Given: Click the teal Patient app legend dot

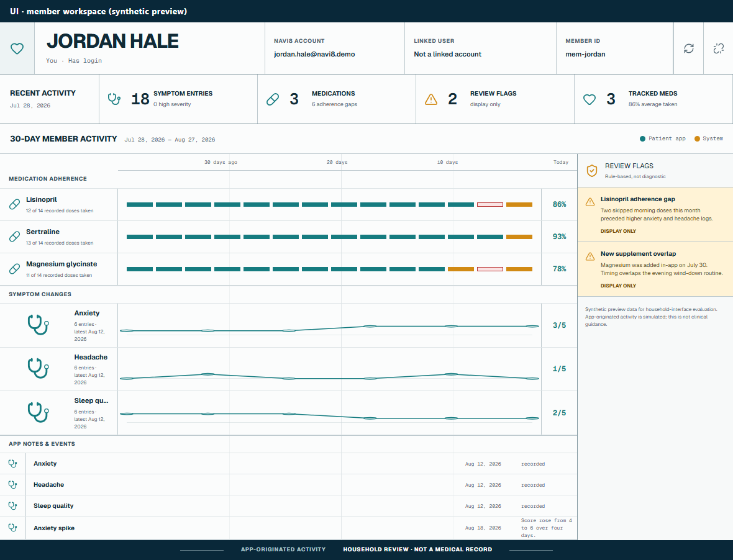Looking at the screenshot, I should click(x=642, y=138).
